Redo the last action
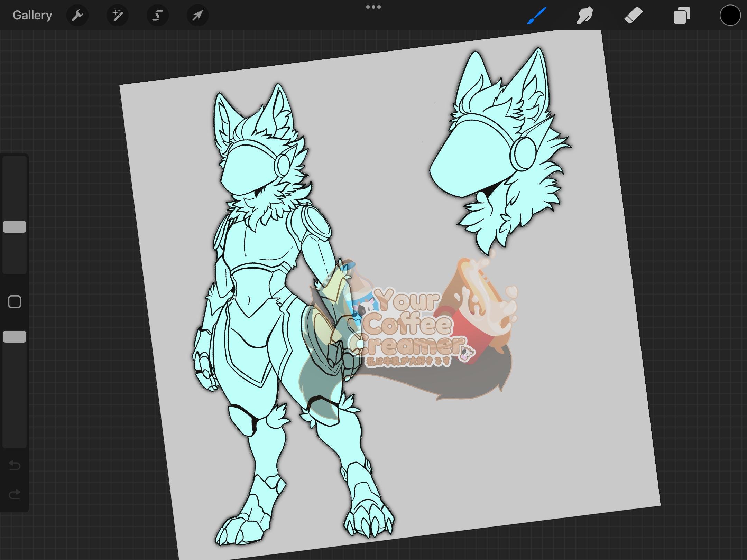The height and width of the screenshot is (560, 747). click(15, 495)
